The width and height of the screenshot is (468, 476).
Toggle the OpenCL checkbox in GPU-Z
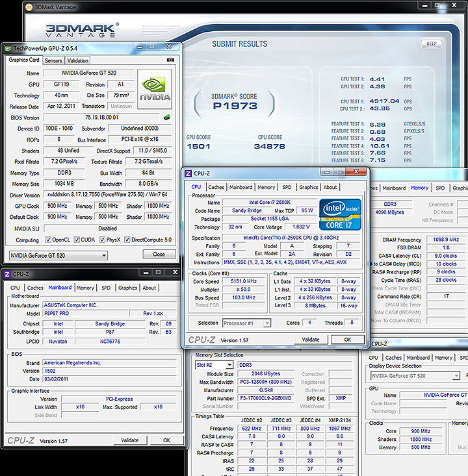tap(48, 240)
